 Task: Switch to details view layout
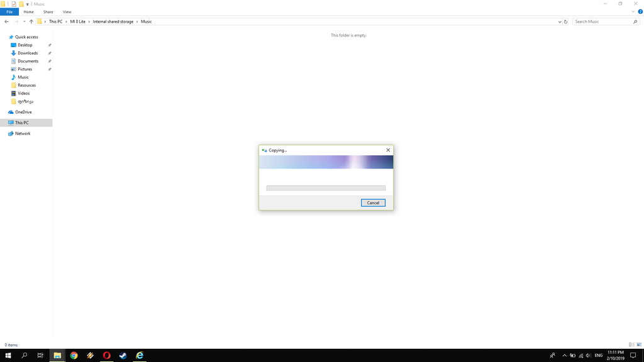631,345
